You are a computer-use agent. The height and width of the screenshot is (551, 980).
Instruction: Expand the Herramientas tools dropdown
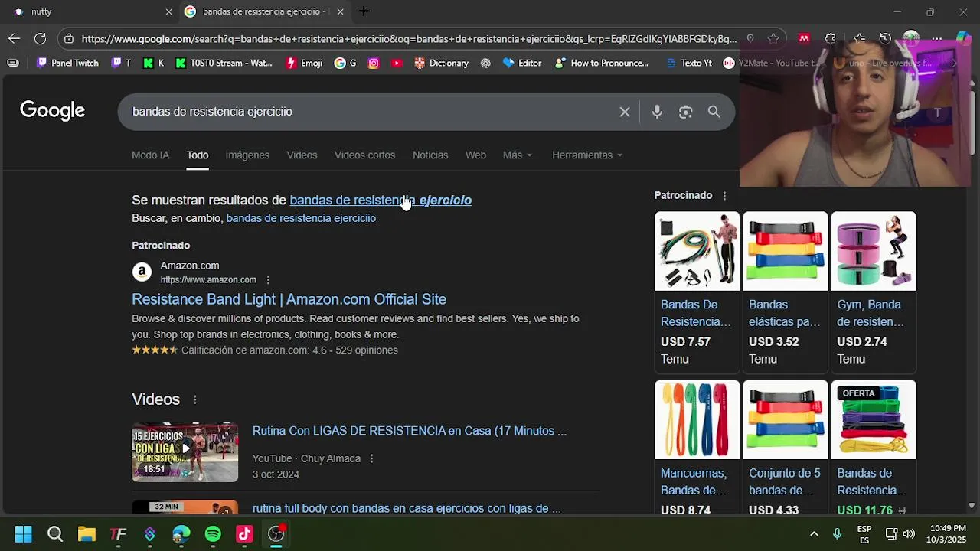(587, 155)
